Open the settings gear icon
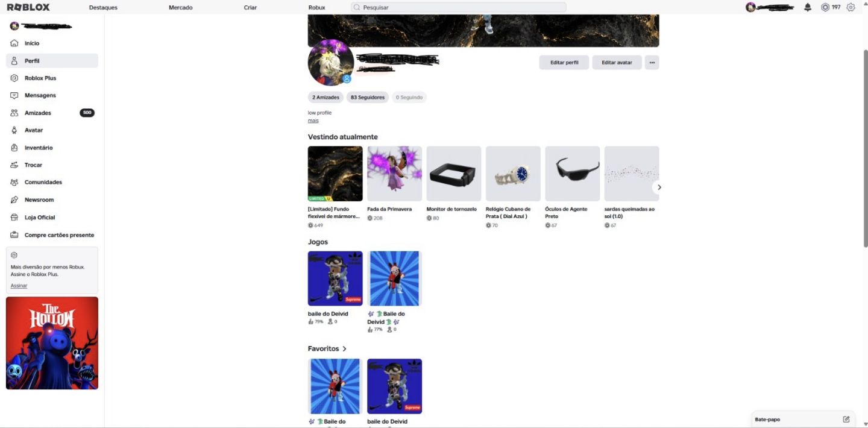This screenshot has height=428, width=868. 851,7
